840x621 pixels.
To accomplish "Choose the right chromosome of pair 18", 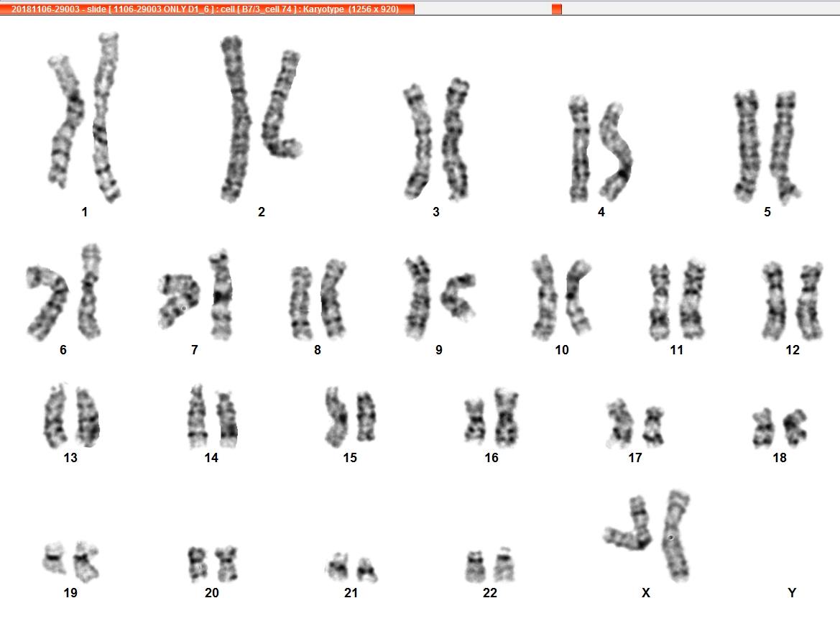I will click(795, 427).
